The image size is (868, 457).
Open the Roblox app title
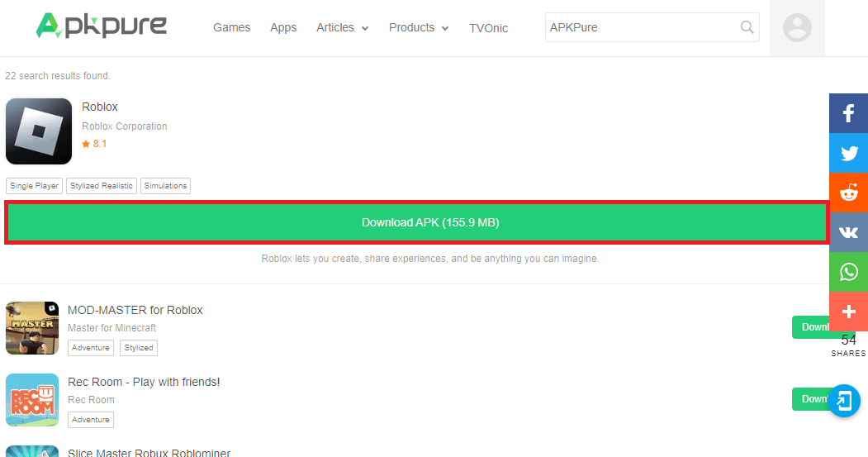pos(100,107)
